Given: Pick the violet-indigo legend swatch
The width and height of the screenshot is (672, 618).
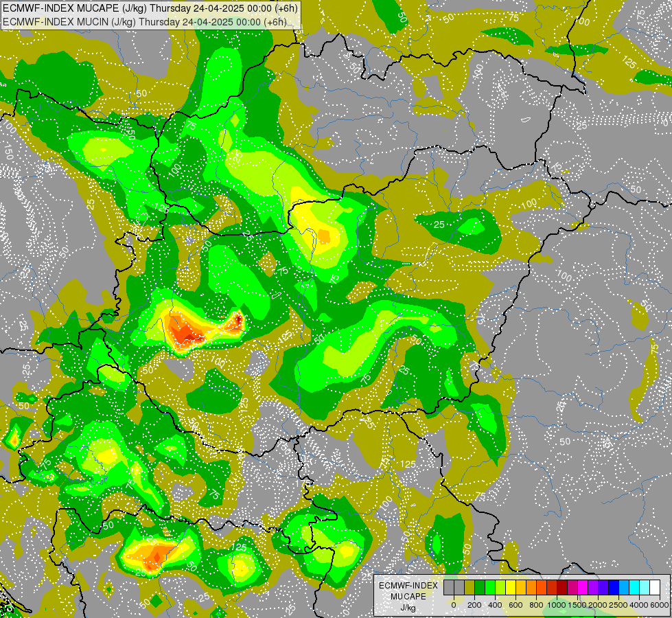Looking at the screenshot, I should tap(604, 588).
